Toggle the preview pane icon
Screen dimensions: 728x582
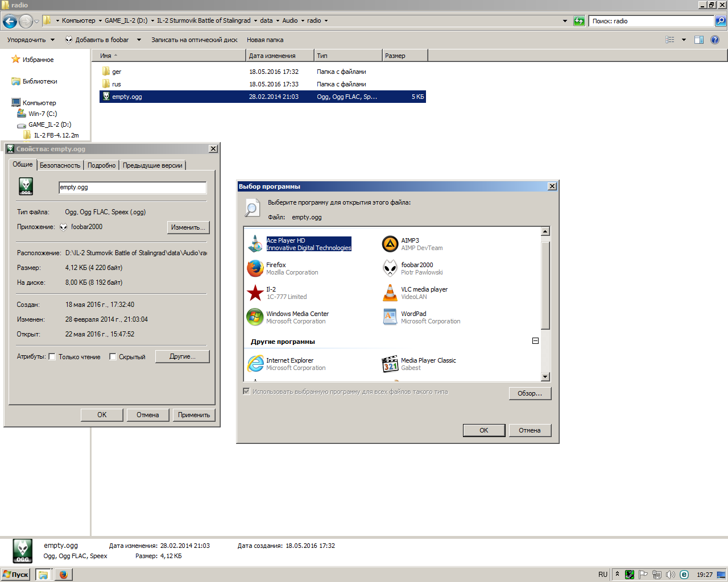[699, 40]
